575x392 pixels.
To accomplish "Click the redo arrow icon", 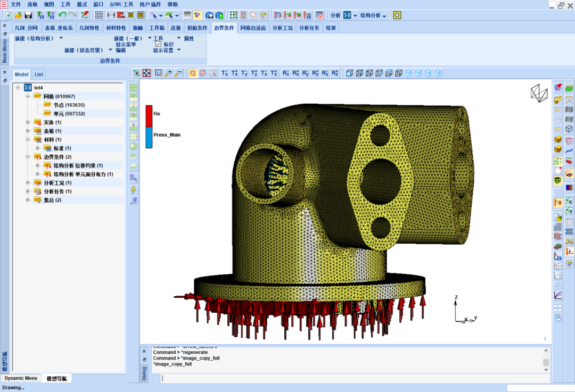I will [x=72, y=15].
